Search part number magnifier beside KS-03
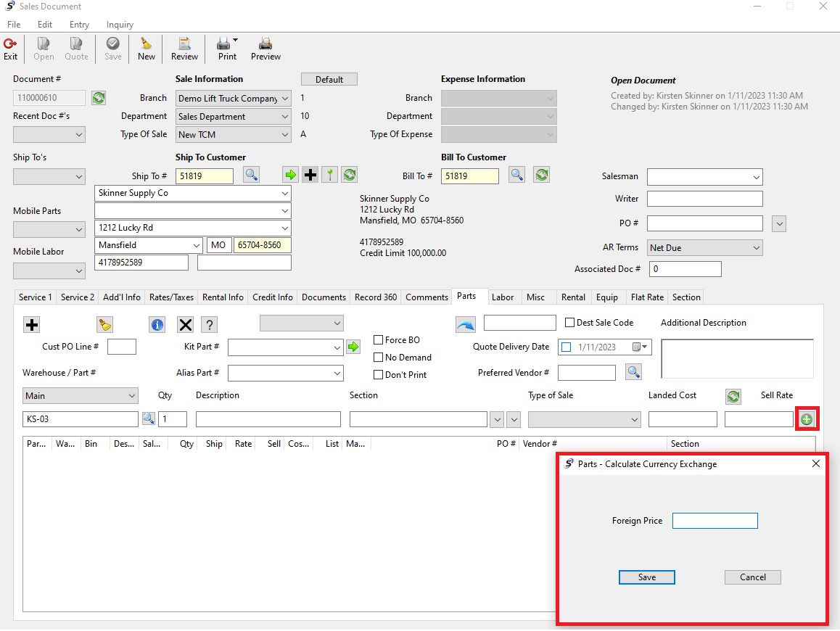 coord(149,418)
